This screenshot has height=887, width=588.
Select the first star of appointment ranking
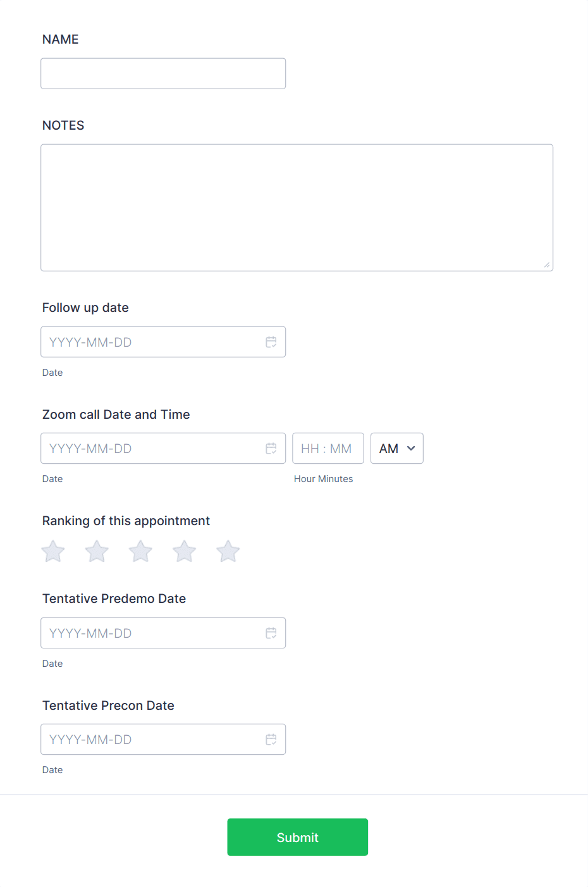tap(52, 551)
